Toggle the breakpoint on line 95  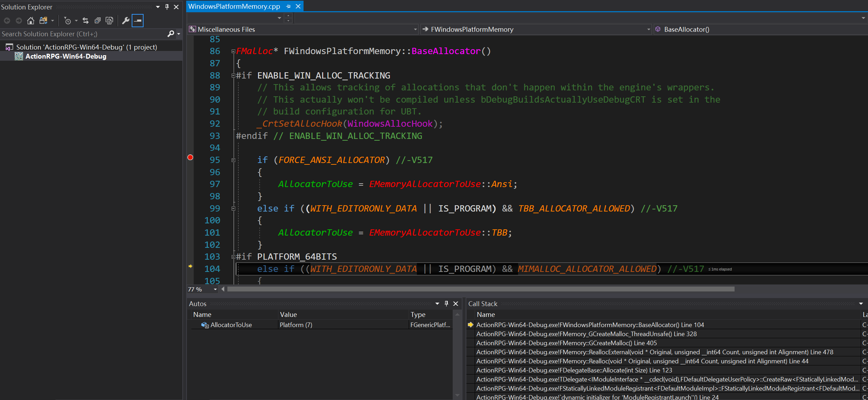pyautogui.click(x=190, y=157)
